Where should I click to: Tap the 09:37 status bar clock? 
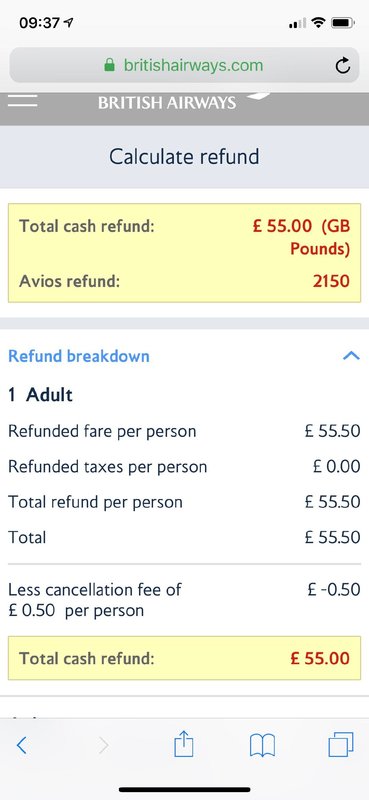[x=40, y=23]
